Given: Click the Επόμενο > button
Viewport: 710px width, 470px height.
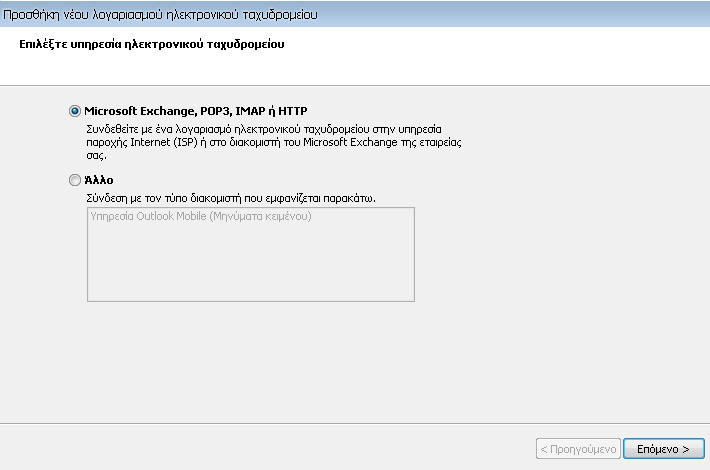Looking at the screenshot, I should (663, 449).
